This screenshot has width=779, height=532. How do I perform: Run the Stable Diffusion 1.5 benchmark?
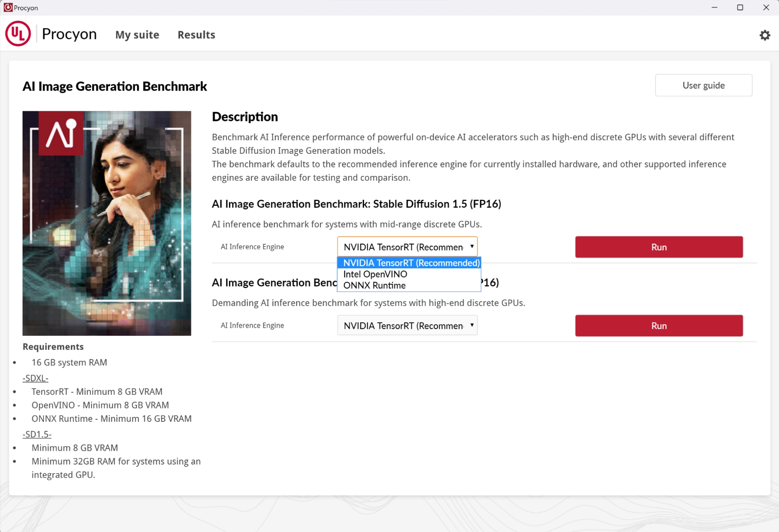pos(659,247)
